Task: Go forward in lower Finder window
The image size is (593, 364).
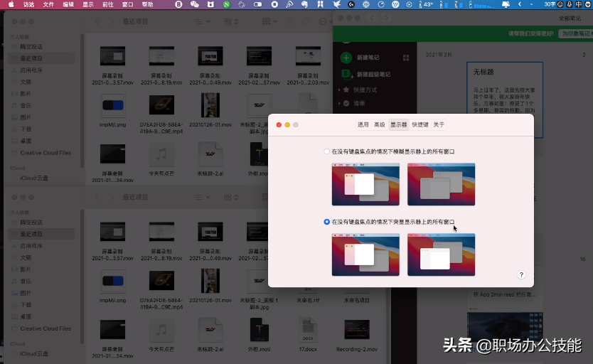Action: coord(111,198)
